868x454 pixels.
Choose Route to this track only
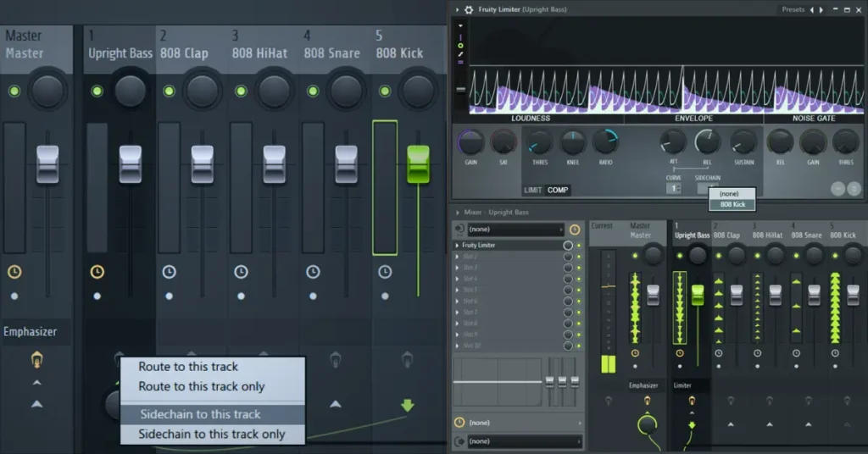202,386
